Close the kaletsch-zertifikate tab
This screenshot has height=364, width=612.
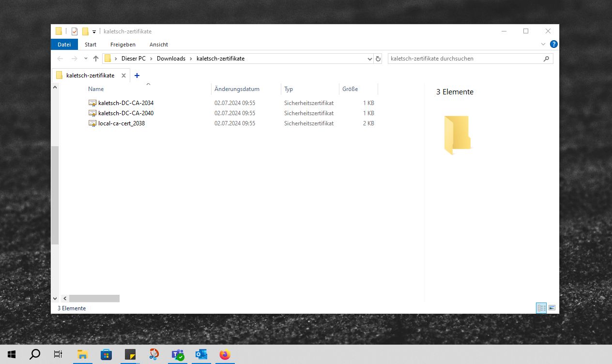[123, 76]
